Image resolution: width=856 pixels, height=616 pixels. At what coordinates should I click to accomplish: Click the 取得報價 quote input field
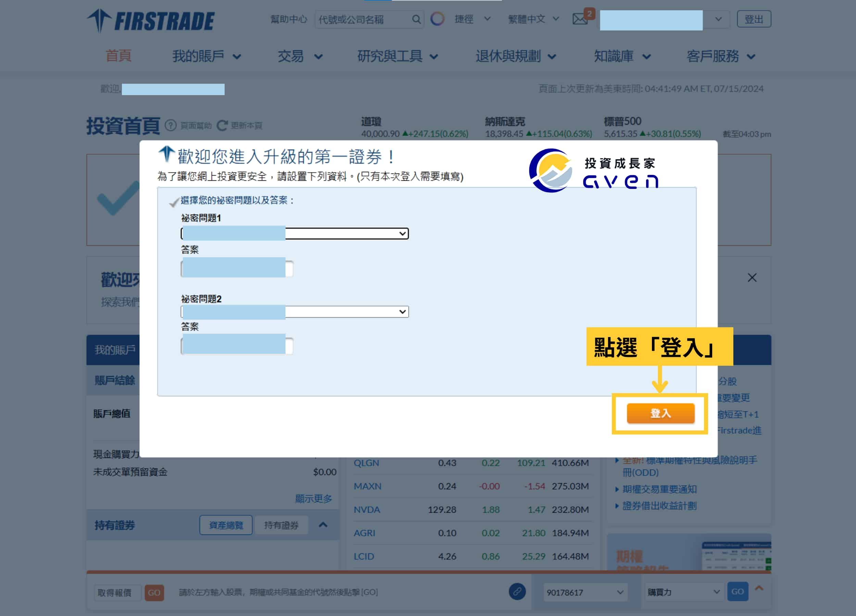tap(117, 593)
